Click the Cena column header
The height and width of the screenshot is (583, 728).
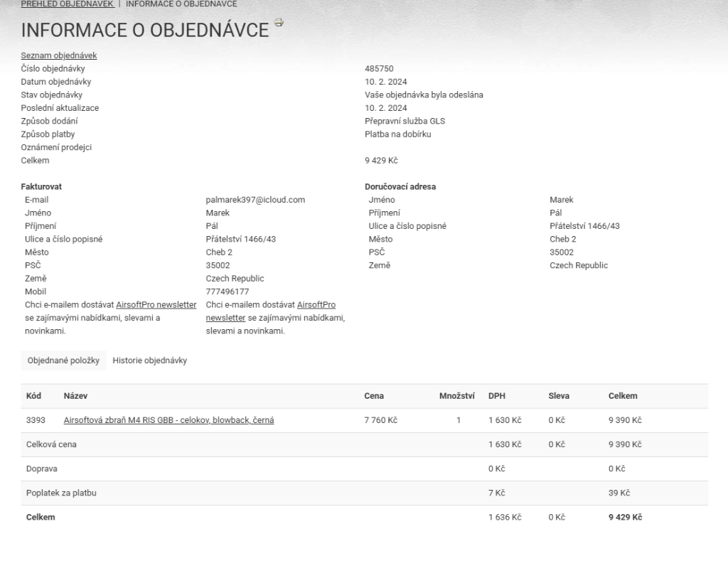click(373, 396)
